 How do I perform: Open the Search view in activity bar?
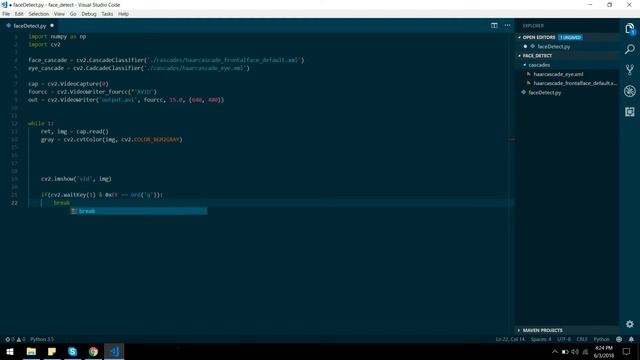pyautogui.click(x=629, y=49)
